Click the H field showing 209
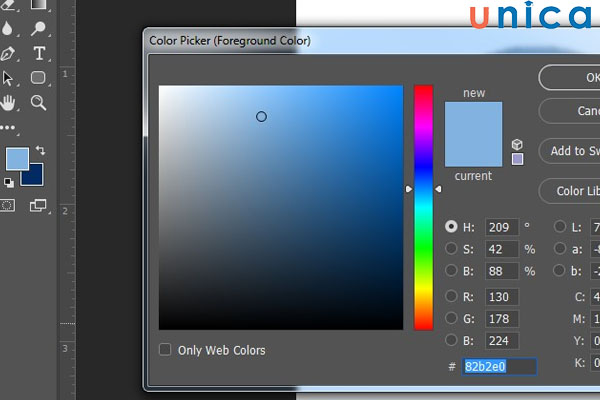This screenshot has width=600, height=400. point(502,227)
